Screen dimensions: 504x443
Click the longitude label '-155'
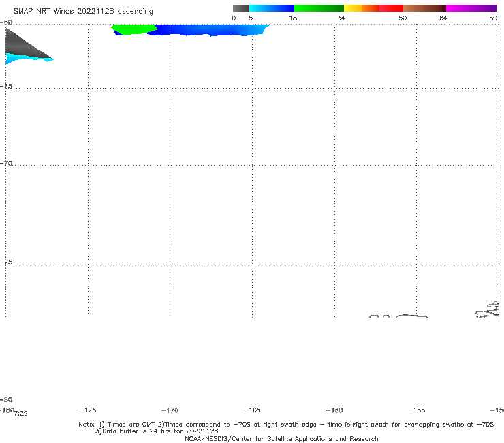[417, 410]
